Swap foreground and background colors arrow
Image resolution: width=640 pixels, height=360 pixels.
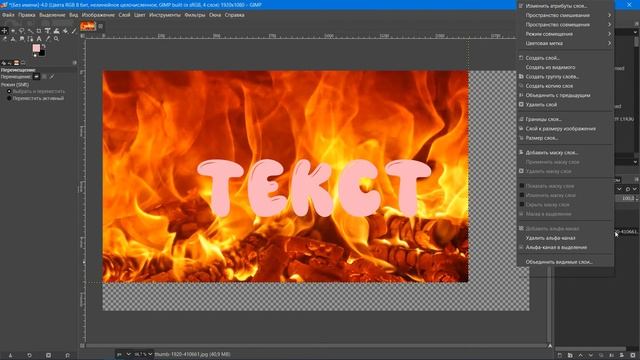43,46
